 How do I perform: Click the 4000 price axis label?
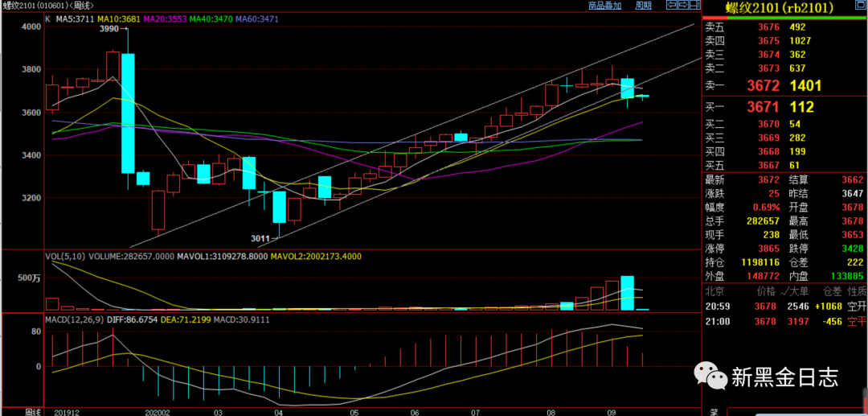(32, 27)
